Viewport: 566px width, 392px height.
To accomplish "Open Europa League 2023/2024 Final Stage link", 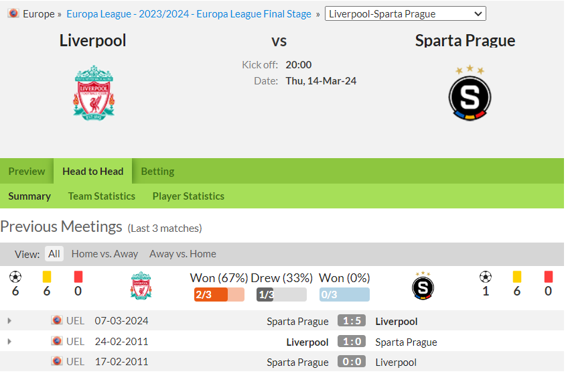I will tap(189, 13).
